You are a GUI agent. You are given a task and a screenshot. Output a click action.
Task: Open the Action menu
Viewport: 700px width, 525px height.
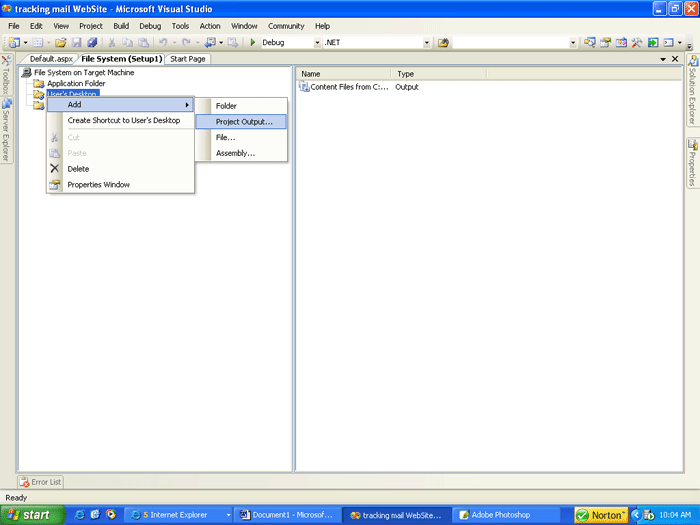click(210, 26)
